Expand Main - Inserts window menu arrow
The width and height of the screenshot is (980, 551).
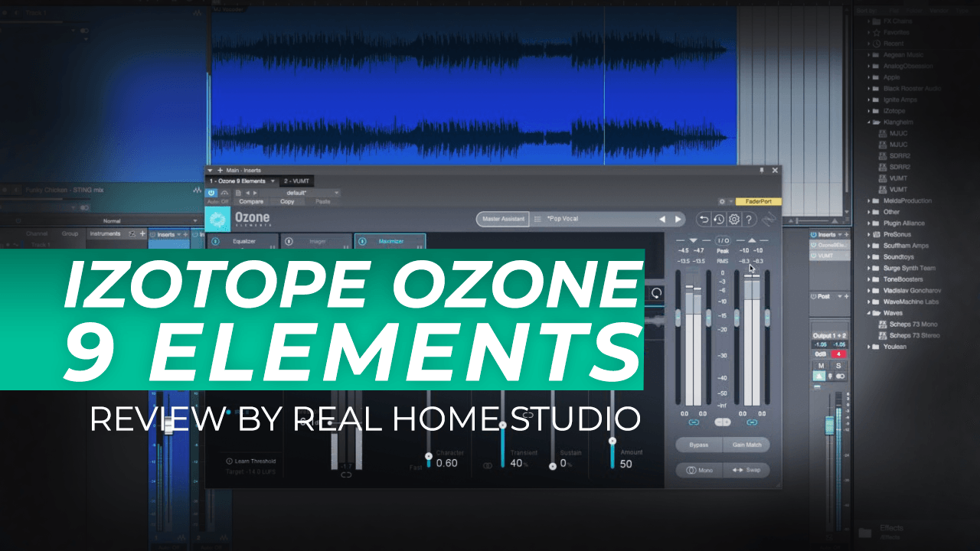pos(211,170)
